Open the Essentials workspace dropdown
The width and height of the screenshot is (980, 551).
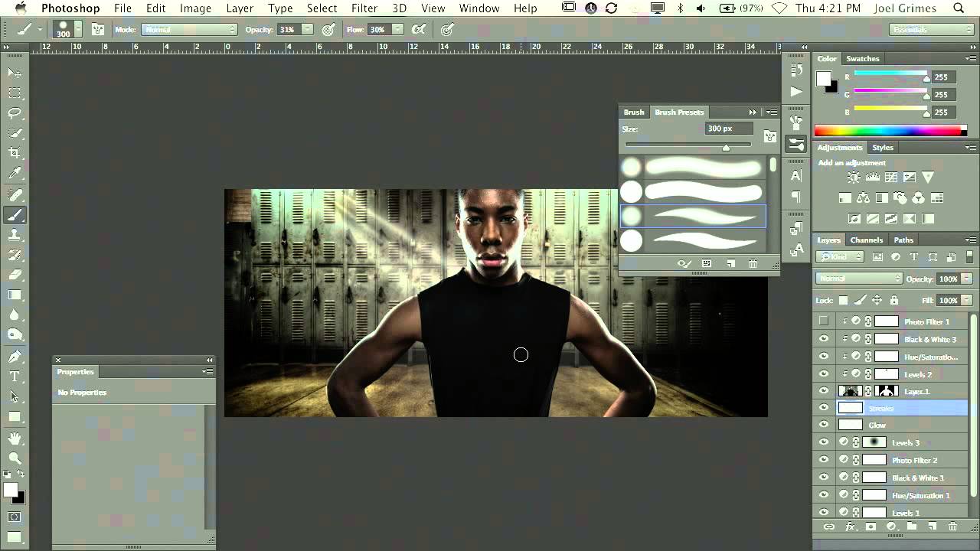(x=929, y=29)
